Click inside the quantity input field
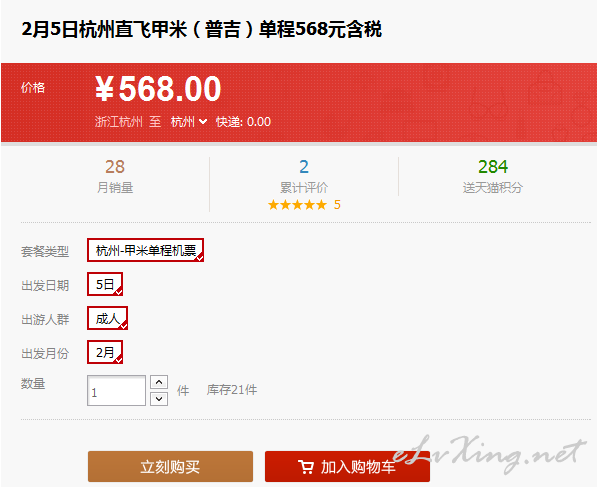 click(116, 391)
